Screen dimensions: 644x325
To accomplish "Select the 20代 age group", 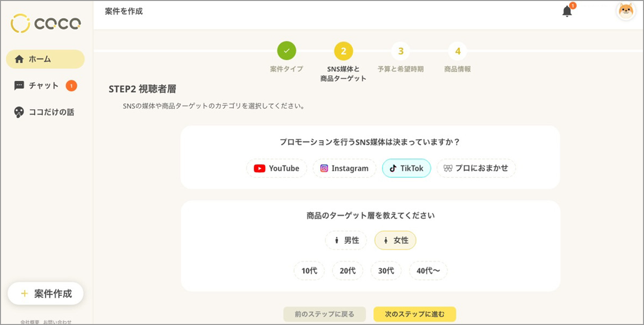I will tap(347, 271).
